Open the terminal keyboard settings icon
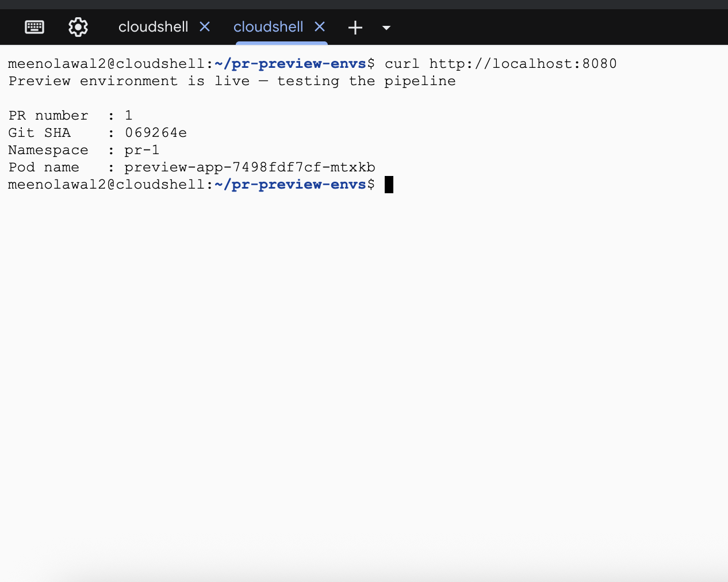This screenshot has height=582, width=728. (35, 27)
